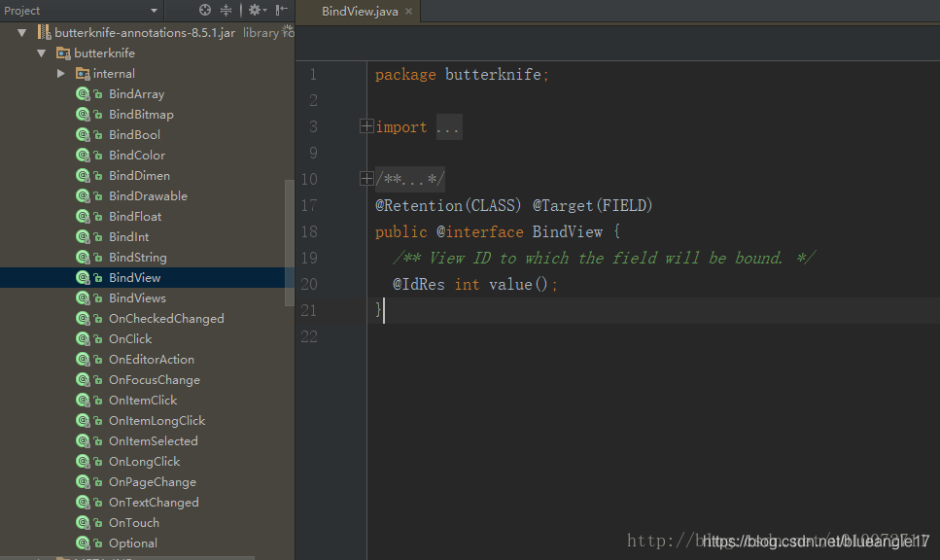Select BindString class in the tree
Image resolution: width=940 pixels, height=560 pixels.
click(138, 258)
